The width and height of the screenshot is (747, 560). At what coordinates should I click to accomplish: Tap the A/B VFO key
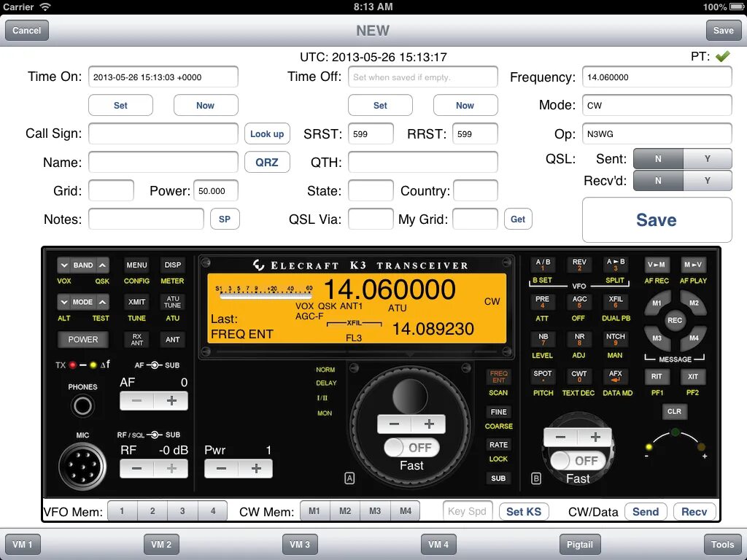click(x=543, y=264)
